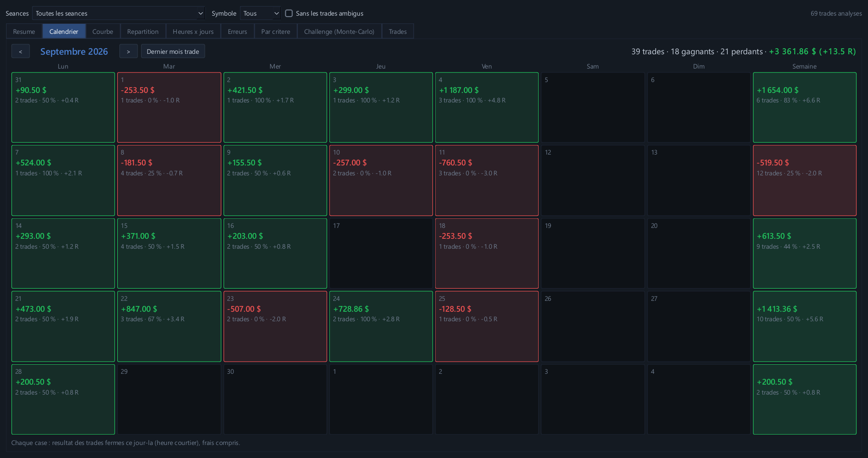Select day 23 cell with -507.00 $

click(275, 326)
